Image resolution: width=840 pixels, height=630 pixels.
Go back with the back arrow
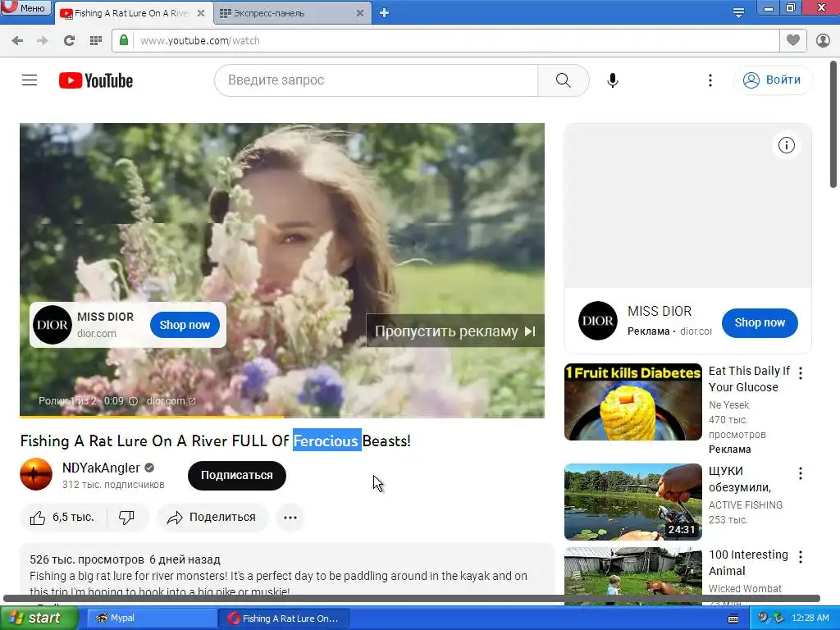(17, 41)
